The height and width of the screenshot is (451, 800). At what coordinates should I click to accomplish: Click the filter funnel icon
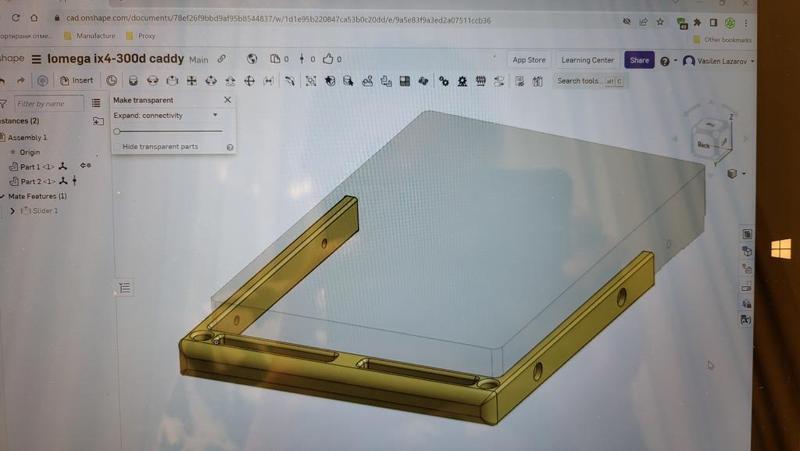[x=4, y=104]
